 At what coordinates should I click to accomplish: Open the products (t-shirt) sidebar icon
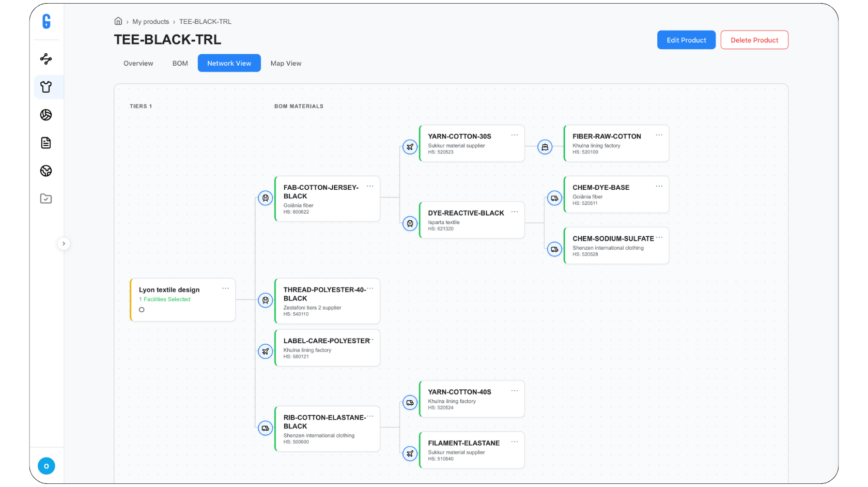(x=46, y=87)
